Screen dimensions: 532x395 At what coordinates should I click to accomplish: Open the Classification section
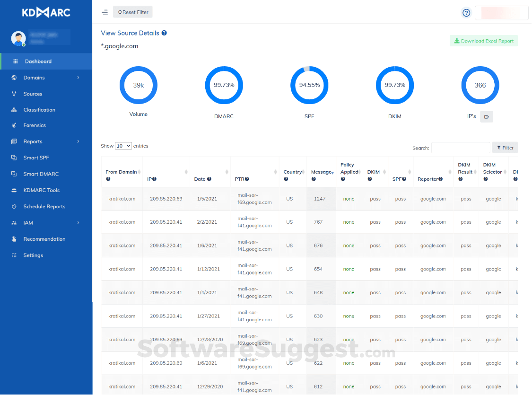click(x=40, y=109)
